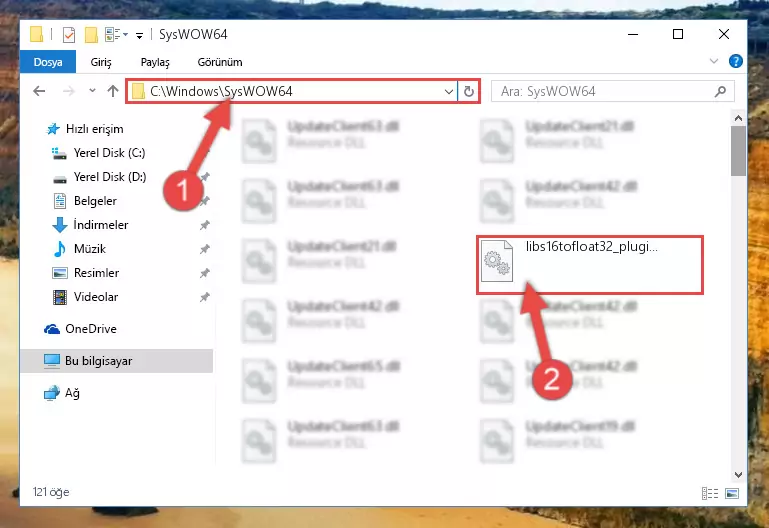Viewport: 769px width, 528px height.
Task: Expand the address bar history dropdown
Action: coord(448,92)
